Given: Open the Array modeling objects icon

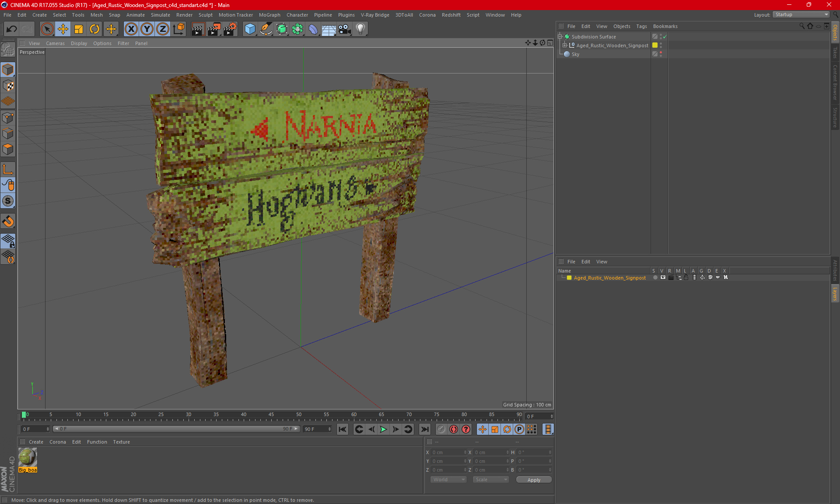Looking at the screenshot, I should (x=297, y=29).
